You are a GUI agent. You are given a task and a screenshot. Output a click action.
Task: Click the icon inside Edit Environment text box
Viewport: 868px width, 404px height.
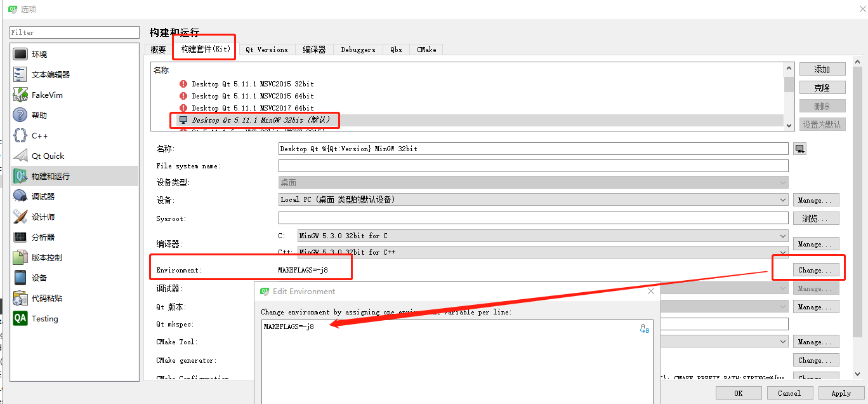tap(645, 328)
